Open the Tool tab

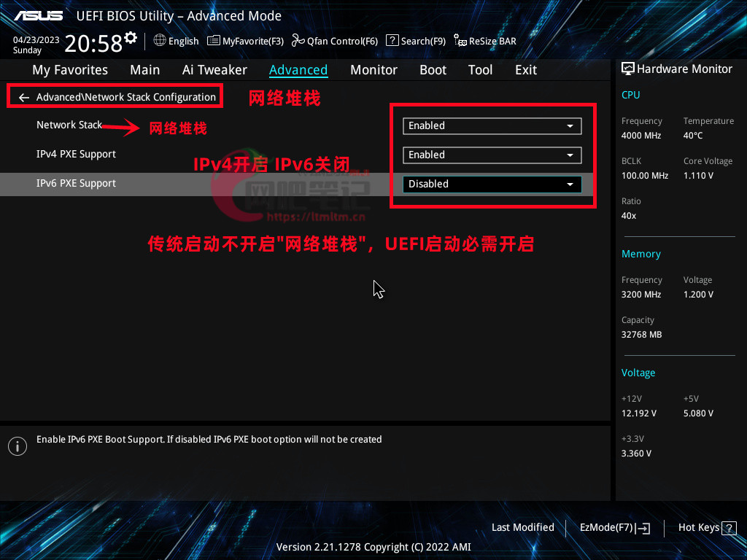click(x=480, y=70)
